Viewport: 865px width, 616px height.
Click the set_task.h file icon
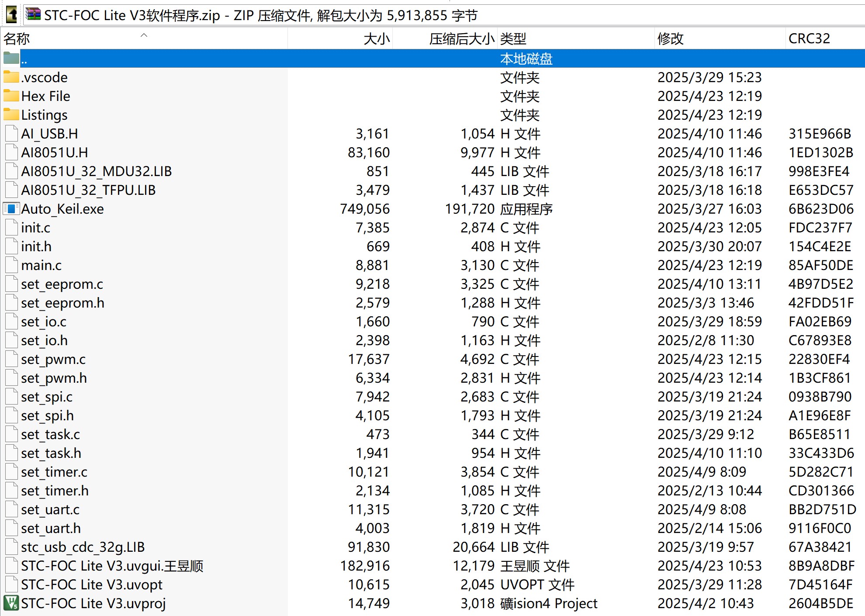point(11,453)
